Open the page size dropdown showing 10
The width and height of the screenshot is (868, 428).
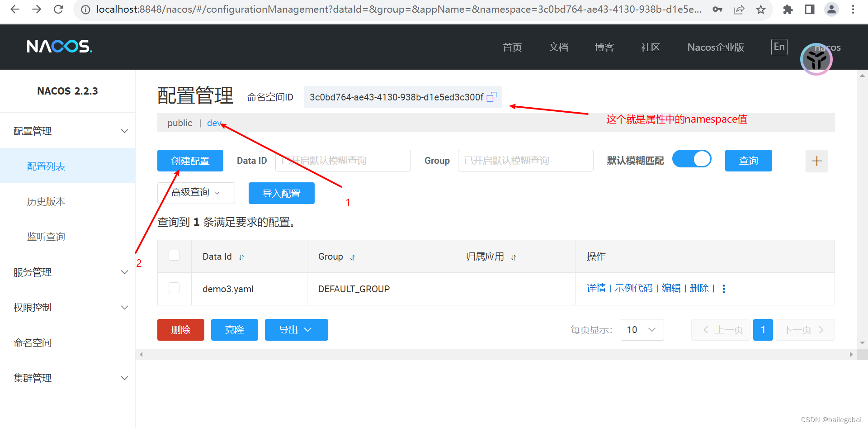point(642,330)
